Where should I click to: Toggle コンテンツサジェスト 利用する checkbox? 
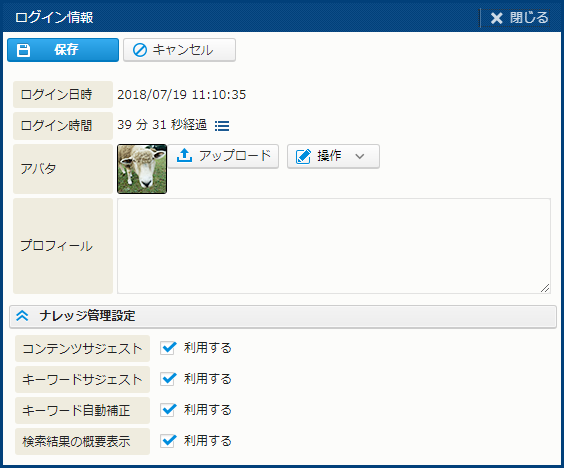[x=168, y=348]
